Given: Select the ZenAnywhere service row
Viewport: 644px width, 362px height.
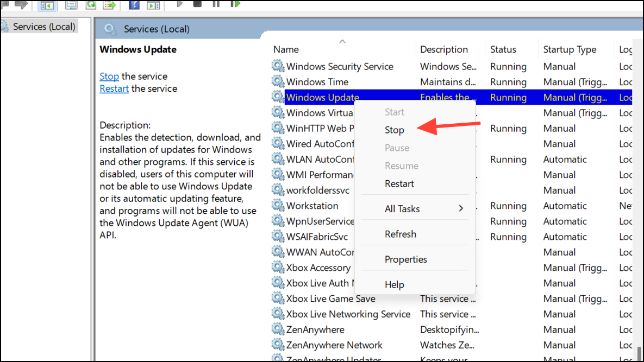Looking at the screenshot, I should coord(452,329).
